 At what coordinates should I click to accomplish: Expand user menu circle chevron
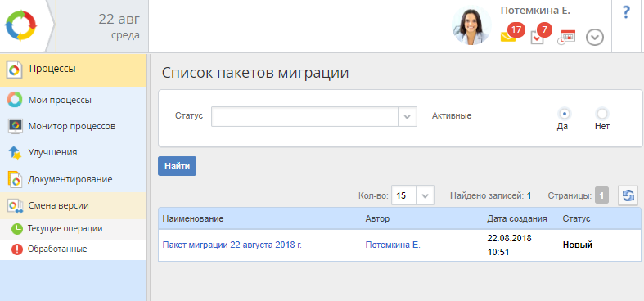[594, 38]
